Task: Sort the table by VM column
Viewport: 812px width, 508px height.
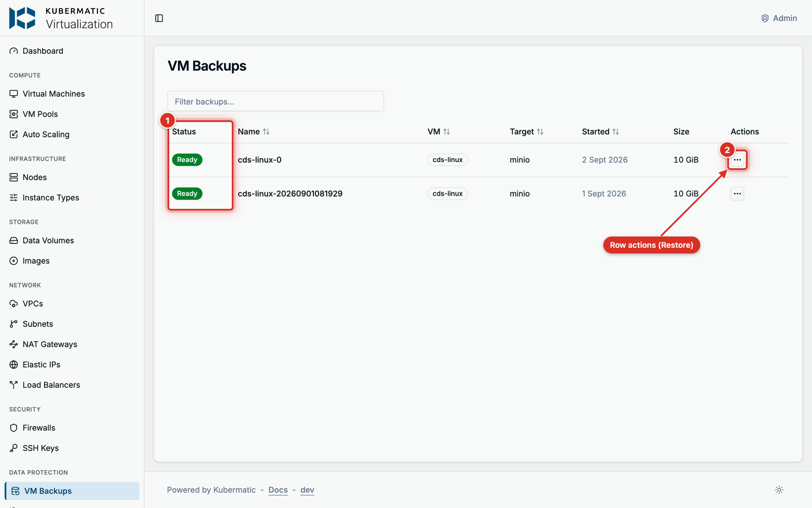Action: coord(438,132)
